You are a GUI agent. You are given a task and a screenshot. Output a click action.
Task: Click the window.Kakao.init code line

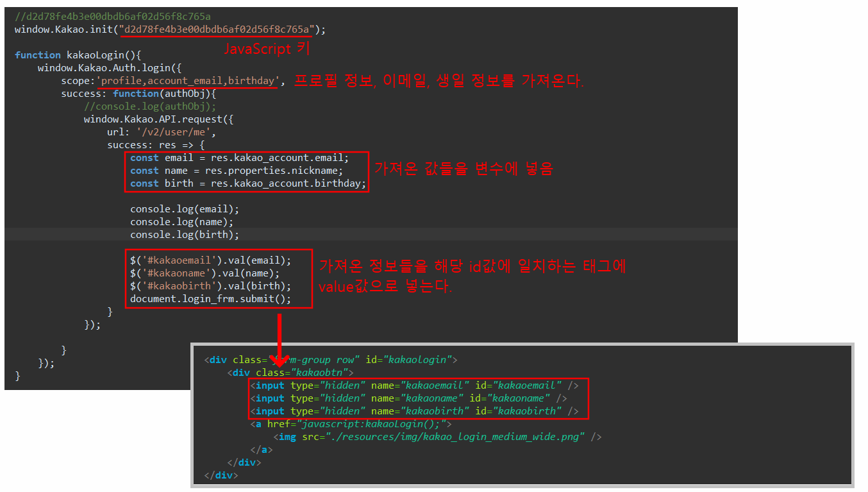click(x=171, y=30)
